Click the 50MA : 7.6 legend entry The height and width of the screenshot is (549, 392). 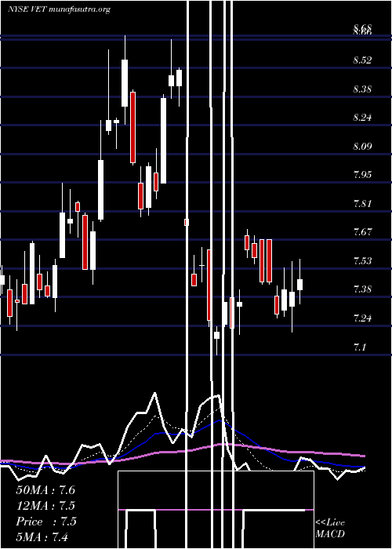[45, 490]
